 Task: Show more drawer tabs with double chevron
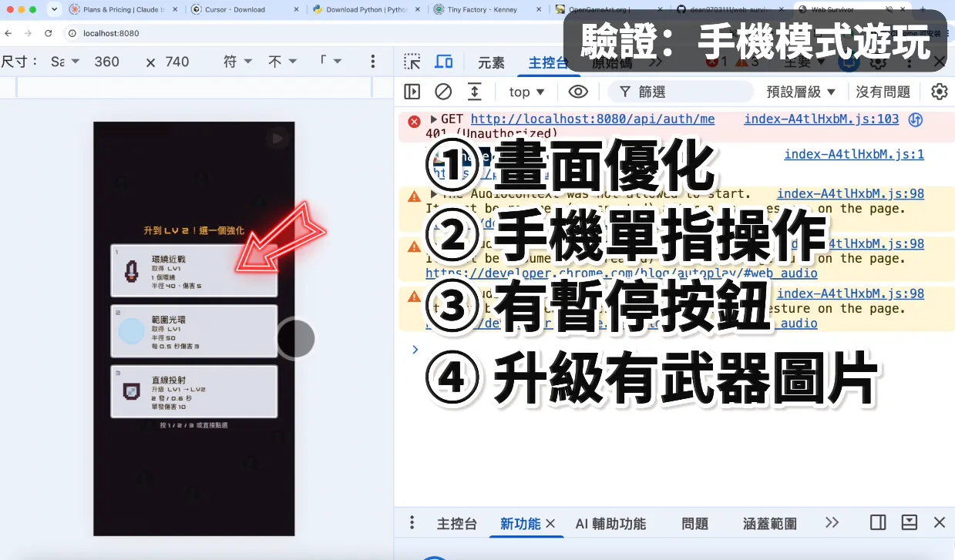coord(832,522)
